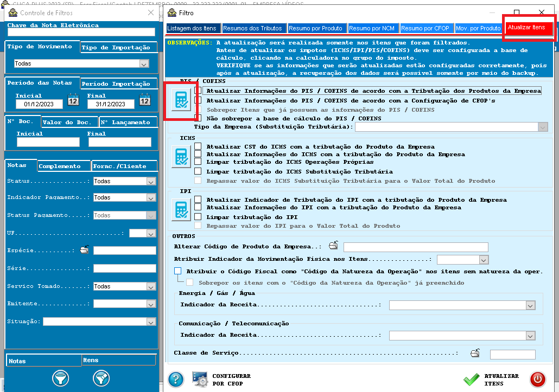Click Chave da Nota Eletrônica input field
Image resolution: width=559 pixels, height=392 pixels.
click(81, 32)
